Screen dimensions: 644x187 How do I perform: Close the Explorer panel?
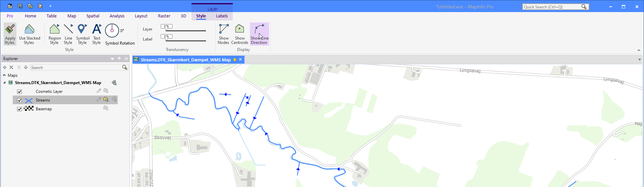tap(126, 59)
